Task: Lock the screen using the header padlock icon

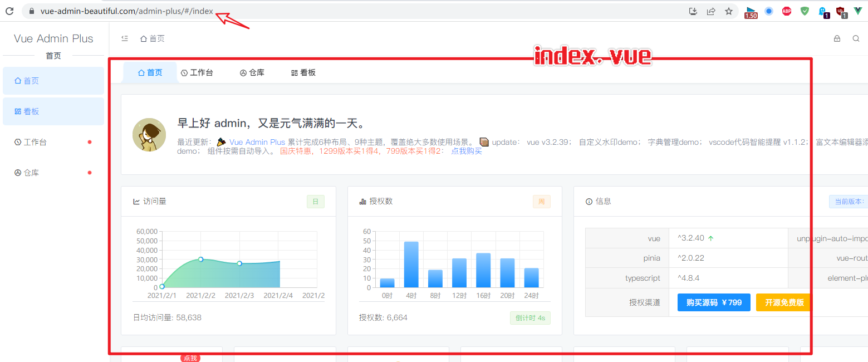Action: 837,38
